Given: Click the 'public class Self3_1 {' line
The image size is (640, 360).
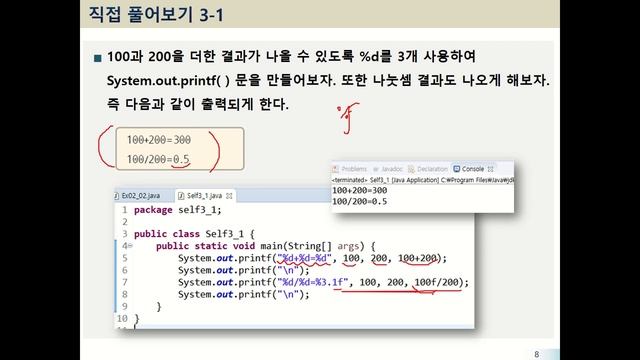Looking at the screenshot, I should (194, 234).
